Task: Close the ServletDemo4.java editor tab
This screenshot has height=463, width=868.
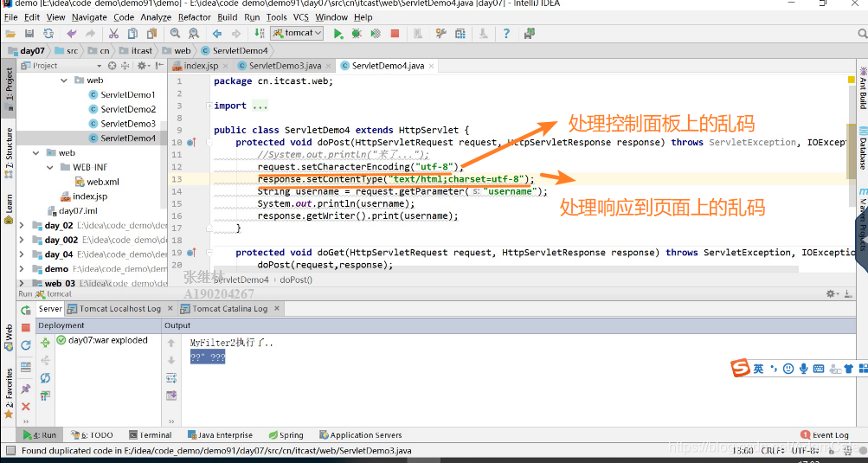Action: coord(431,66)
